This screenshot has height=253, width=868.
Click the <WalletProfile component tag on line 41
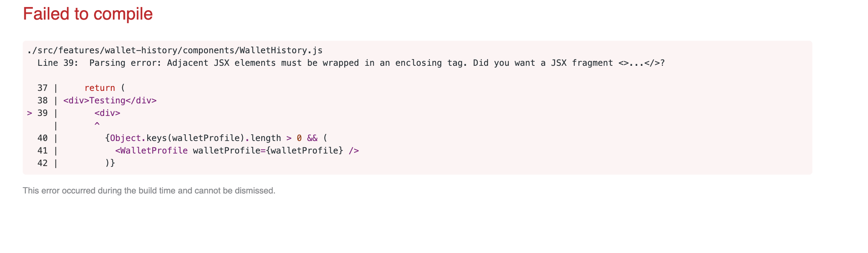coord(151,151)
